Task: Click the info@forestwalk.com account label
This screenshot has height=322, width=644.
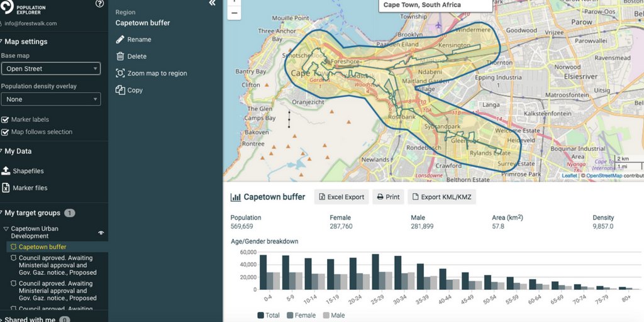Action: pos(31,23)
